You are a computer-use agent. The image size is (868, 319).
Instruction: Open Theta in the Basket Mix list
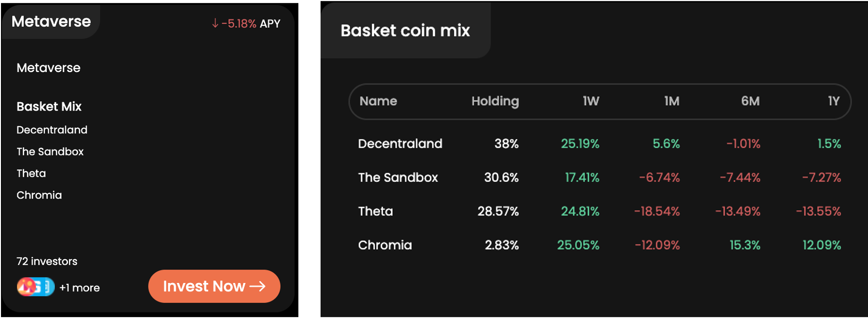pos(31,173)
